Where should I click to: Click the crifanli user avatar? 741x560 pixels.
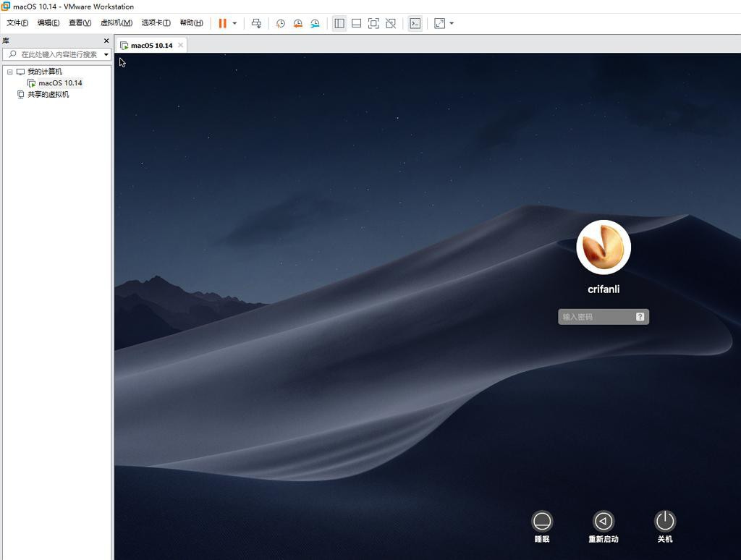(604, 247)
